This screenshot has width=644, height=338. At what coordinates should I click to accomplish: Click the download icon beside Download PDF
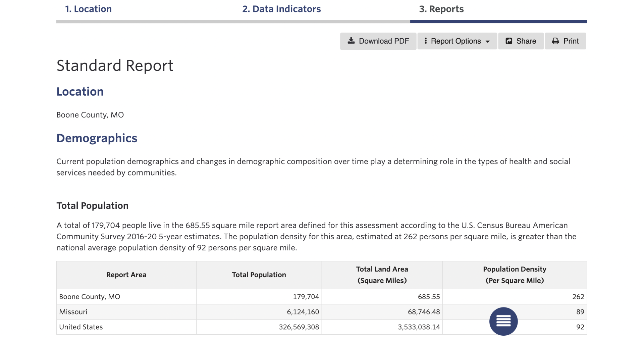351,41
